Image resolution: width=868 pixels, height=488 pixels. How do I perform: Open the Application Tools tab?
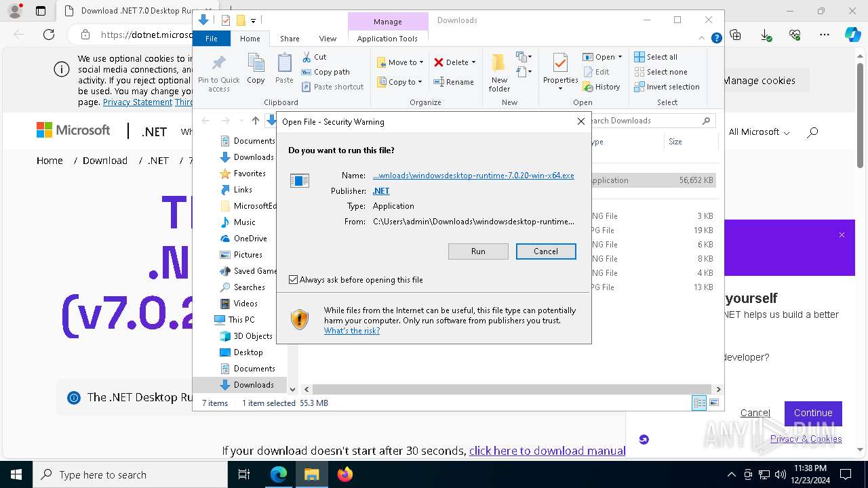coord(387,39)
